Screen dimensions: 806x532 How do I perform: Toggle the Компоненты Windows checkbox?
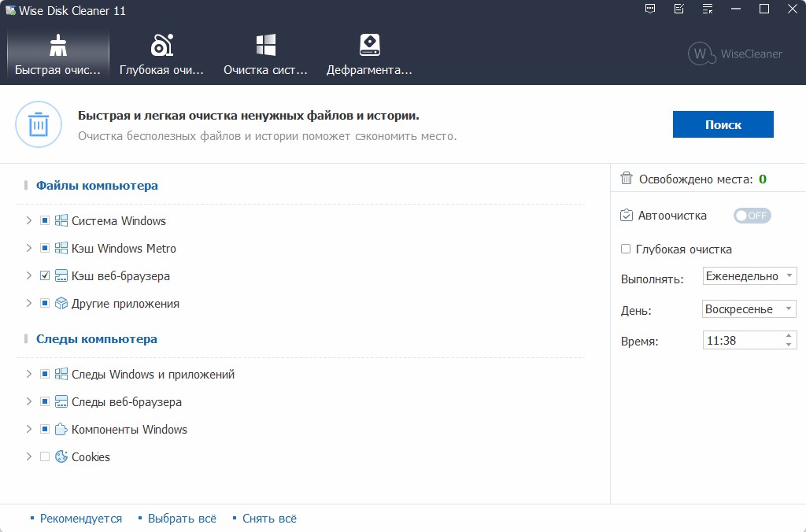click(45, 429)
